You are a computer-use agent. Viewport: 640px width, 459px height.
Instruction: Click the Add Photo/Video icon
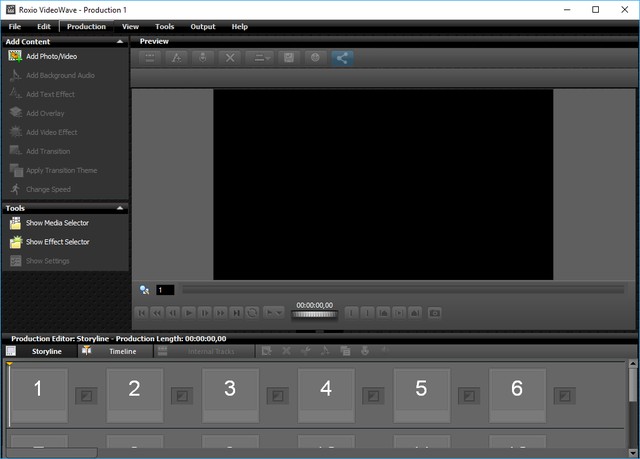15,56
